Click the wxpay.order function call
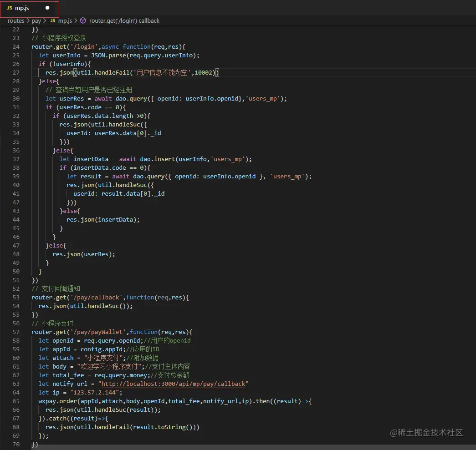Screen dimensions: 476x450 coord(57,401)
